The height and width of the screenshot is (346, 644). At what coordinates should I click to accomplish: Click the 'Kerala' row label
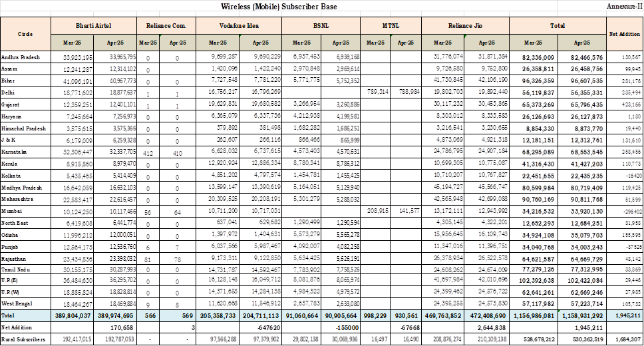[x=9, y=164]
